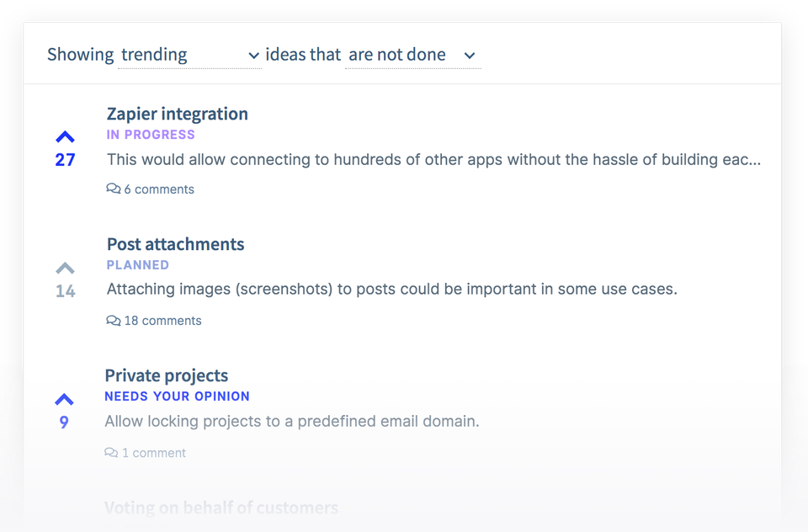Image resolution: width=808 pixels, height=532 pixels.
Task: Open the Zapier integration idea title
Action: tap(177, 114)
